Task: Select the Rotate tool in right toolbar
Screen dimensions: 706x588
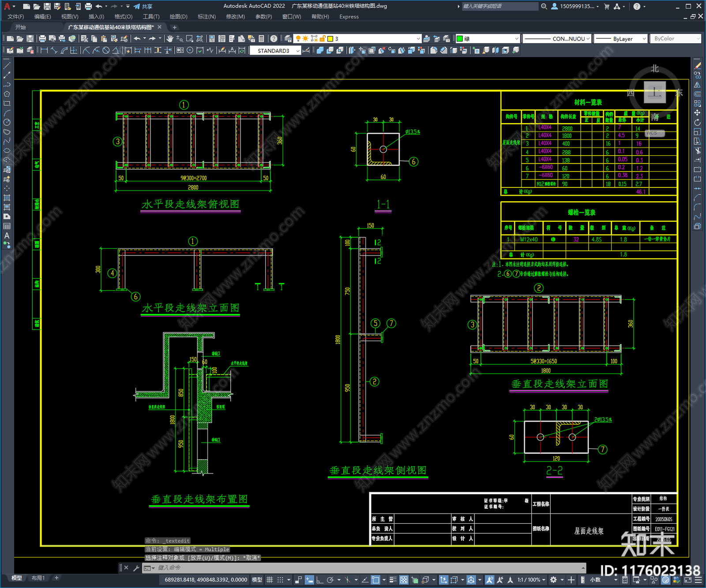Action: click(697, 123)
